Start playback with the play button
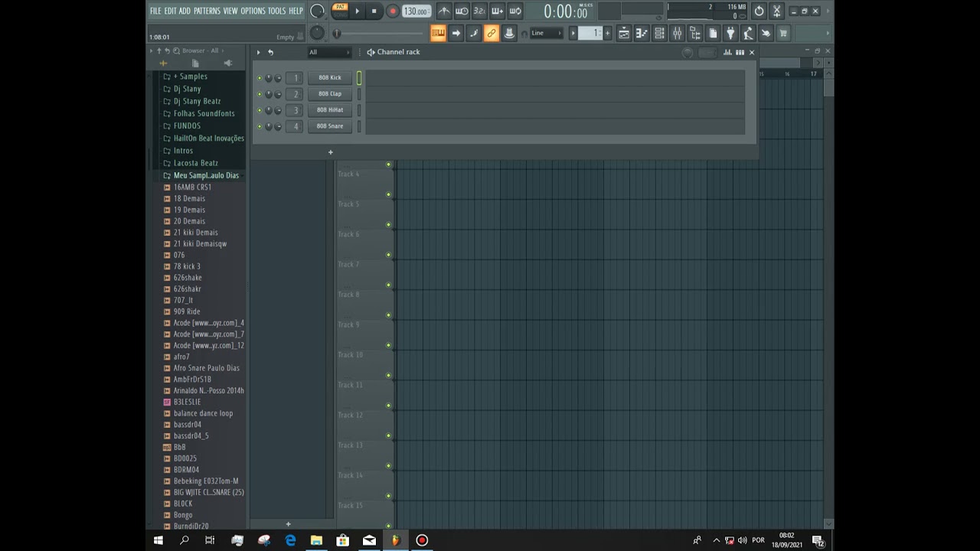Image resolution: width=980 pixels, height=551 pixels. [x=357, y=11]
